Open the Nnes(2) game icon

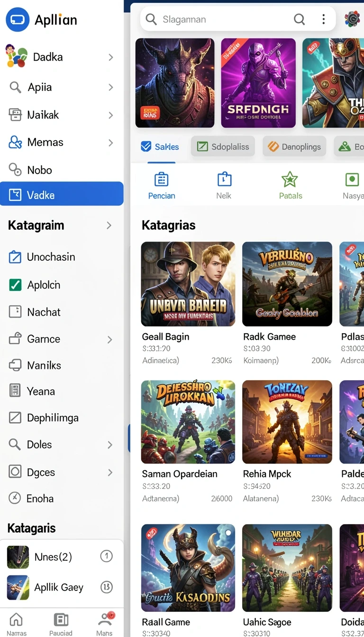click(18, 557)
